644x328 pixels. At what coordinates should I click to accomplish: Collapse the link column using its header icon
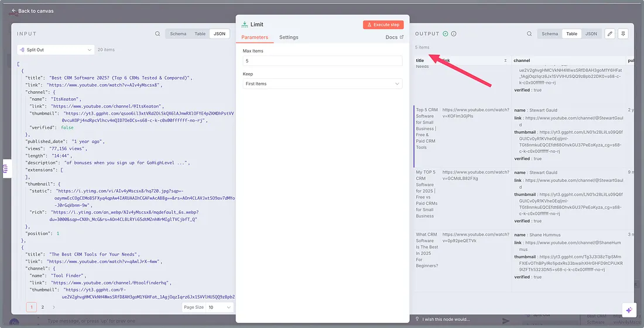[x=505, y=61]
